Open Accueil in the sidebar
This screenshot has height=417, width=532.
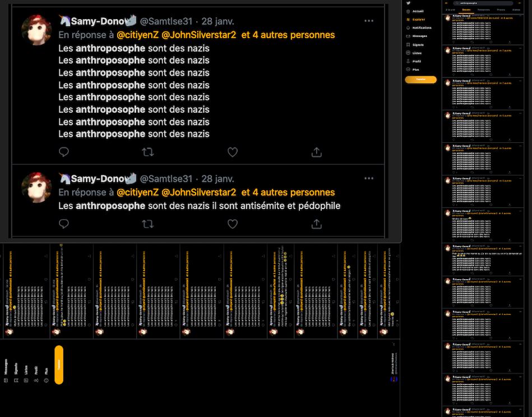418,11
